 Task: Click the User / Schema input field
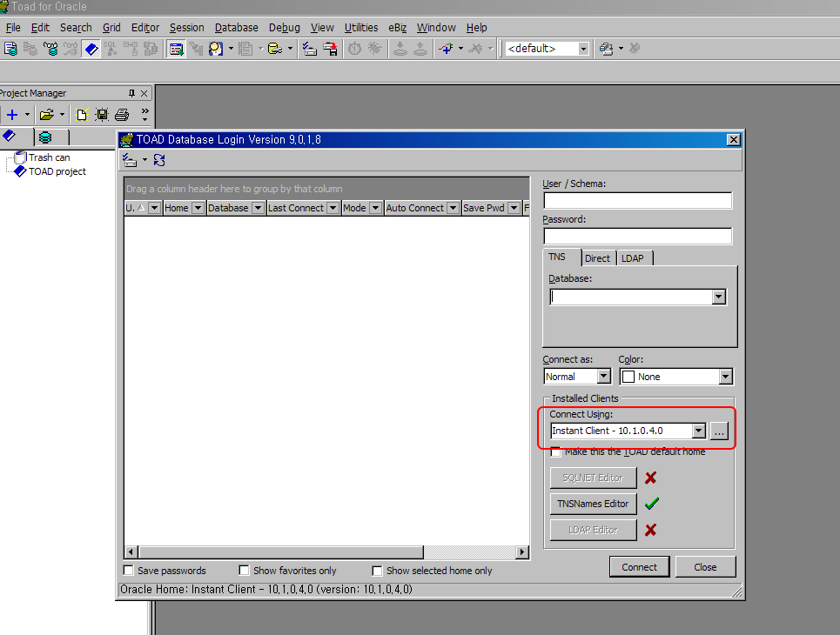click(637, 200)
